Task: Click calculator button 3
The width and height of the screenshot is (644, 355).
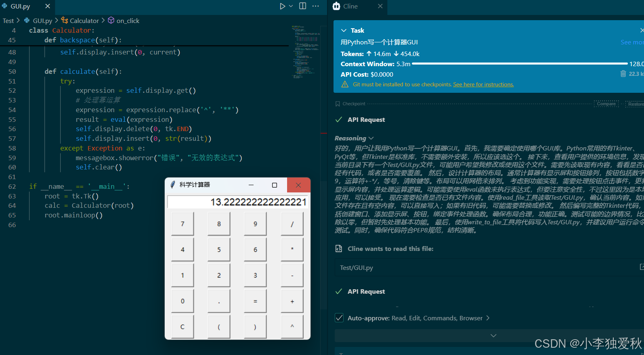Action: pos(255,276)
